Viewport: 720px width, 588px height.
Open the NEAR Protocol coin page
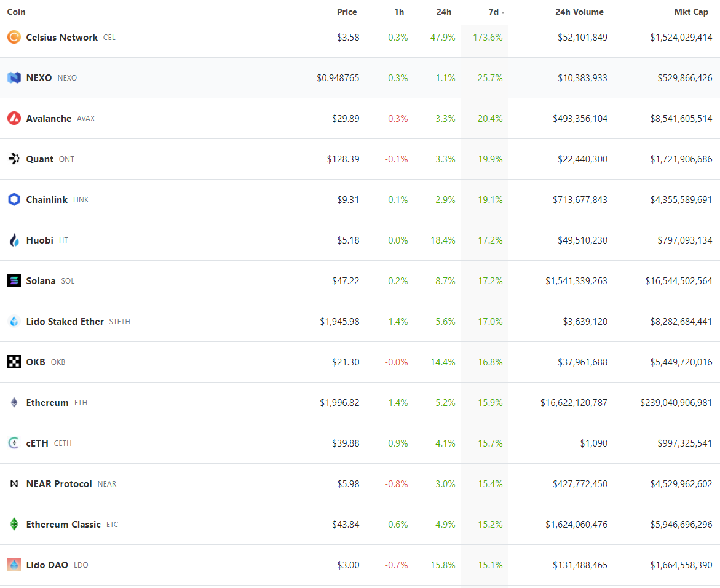tap(59, 483)
